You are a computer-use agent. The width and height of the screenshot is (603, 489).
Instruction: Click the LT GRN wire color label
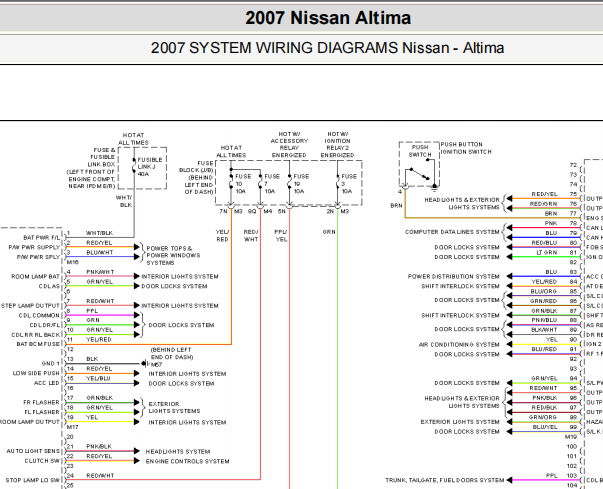coord(546,253)
